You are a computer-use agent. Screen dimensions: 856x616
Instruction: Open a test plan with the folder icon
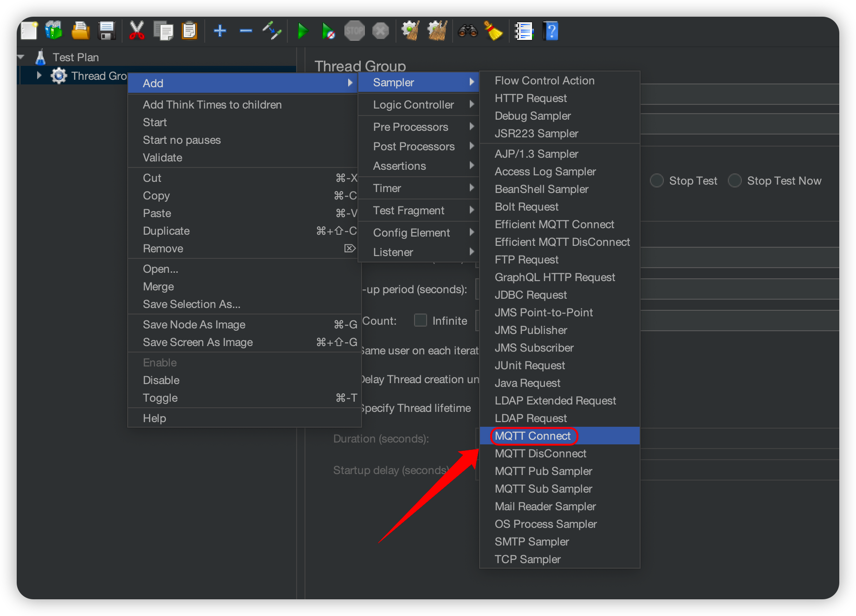pos(79,30)
